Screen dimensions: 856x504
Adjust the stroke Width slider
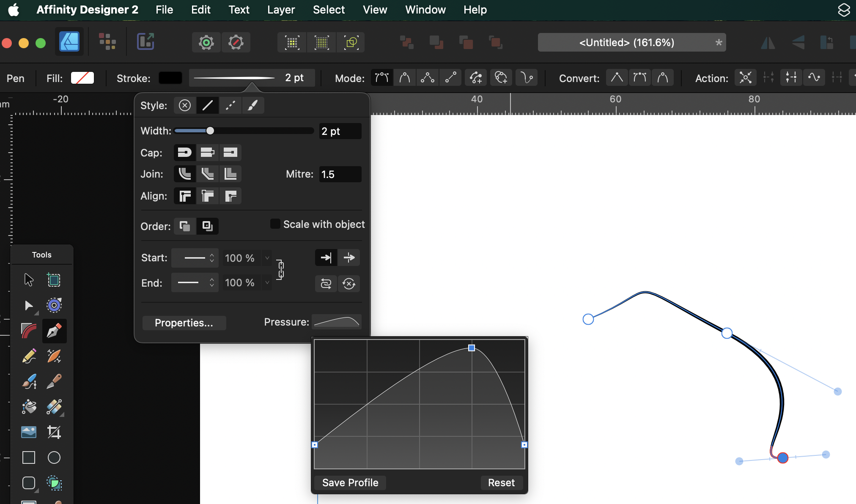210,131
